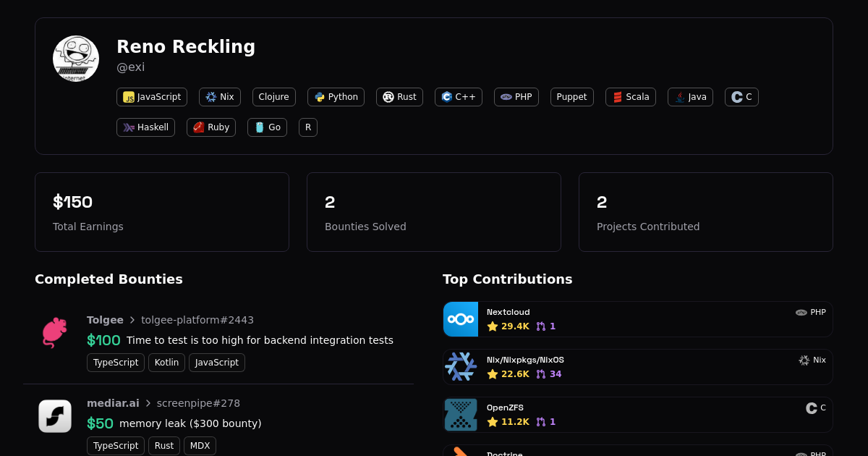Open screenpipe#278 issue link
This screenshot has height=456, width=868.
(198, 403)
